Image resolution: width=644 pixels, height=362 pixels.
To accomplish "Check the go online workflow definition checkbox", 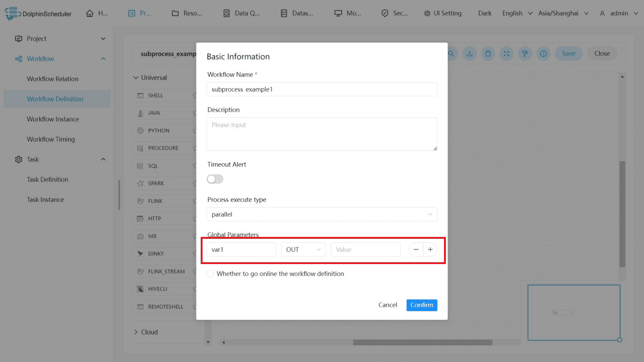I will click(210, 274).
